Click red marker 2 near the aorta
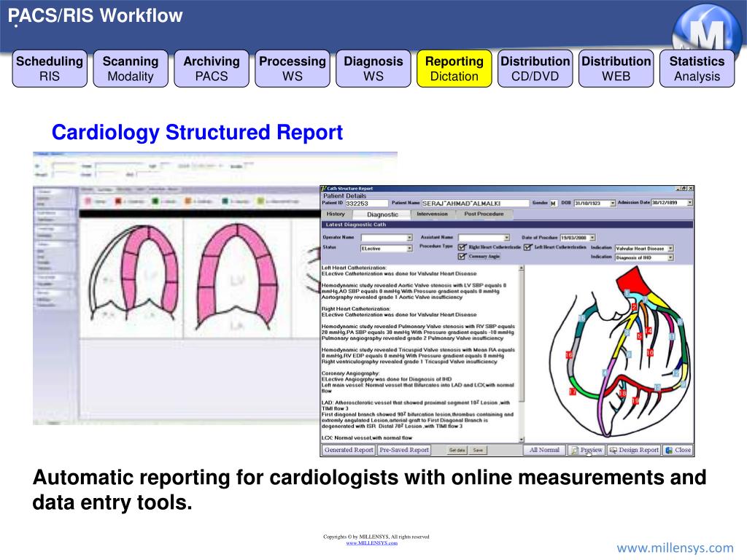Viewport: 747px width, 560px height. (634, 307)
